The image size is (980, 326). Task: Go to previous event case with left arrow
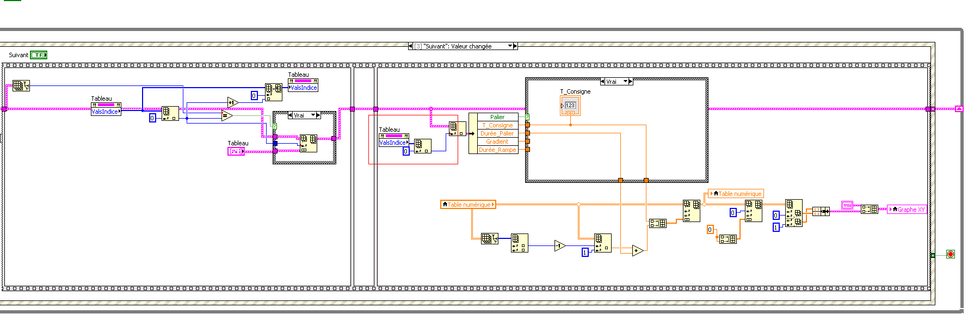[x=410, y=46]
